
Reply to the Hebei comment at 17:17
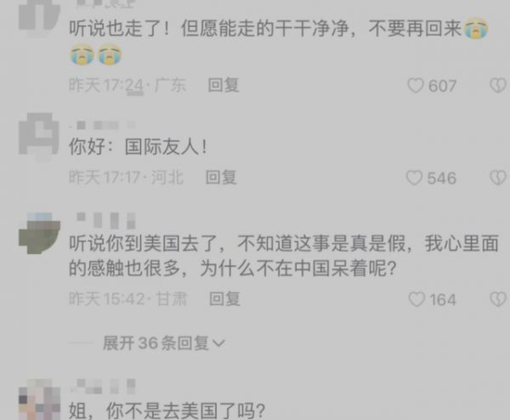click(x=221, y=178)
